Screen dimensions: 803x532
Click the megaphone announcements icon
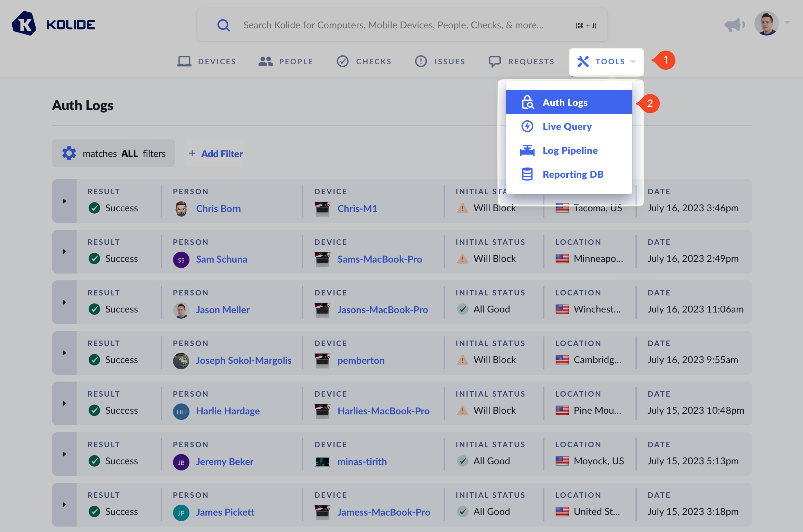pos(734,25)
